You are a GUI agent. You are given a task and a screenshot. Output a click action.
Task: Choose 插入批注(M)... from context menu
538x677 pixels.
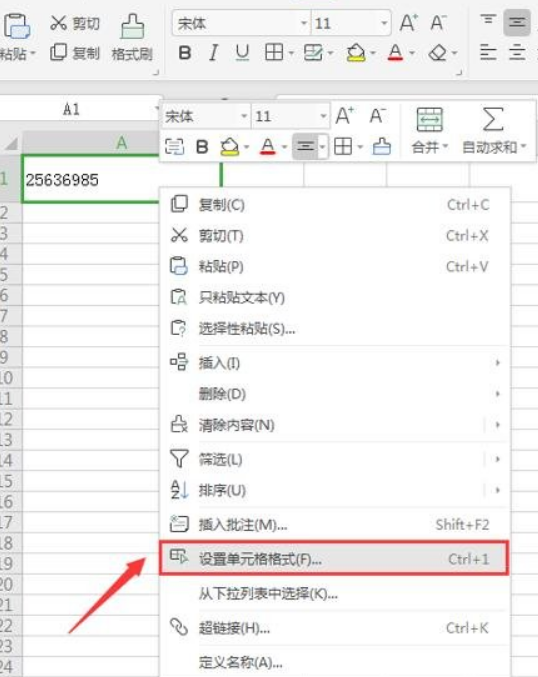point(335,524)
